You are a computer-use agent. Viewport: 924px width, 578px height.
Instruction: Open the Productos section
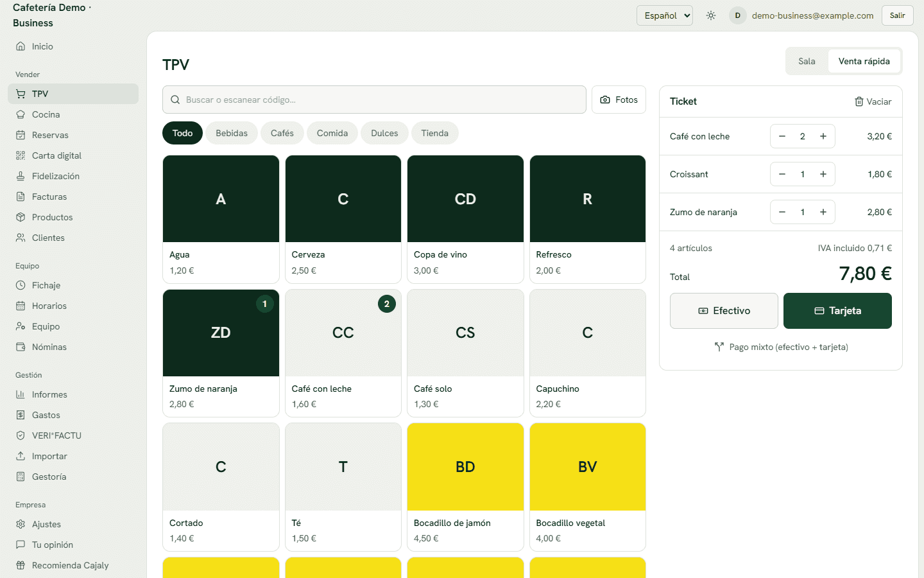pos(73,217)
